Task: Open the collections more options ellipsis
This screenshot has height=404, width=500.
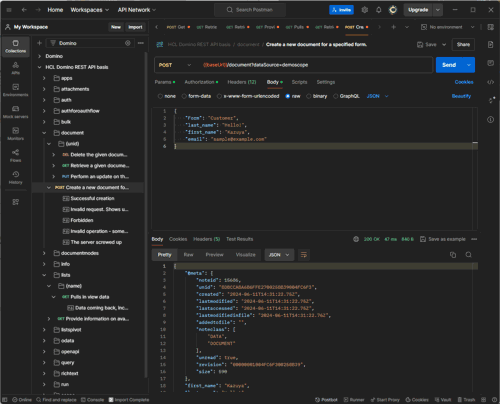Action: tap(141, 43)
